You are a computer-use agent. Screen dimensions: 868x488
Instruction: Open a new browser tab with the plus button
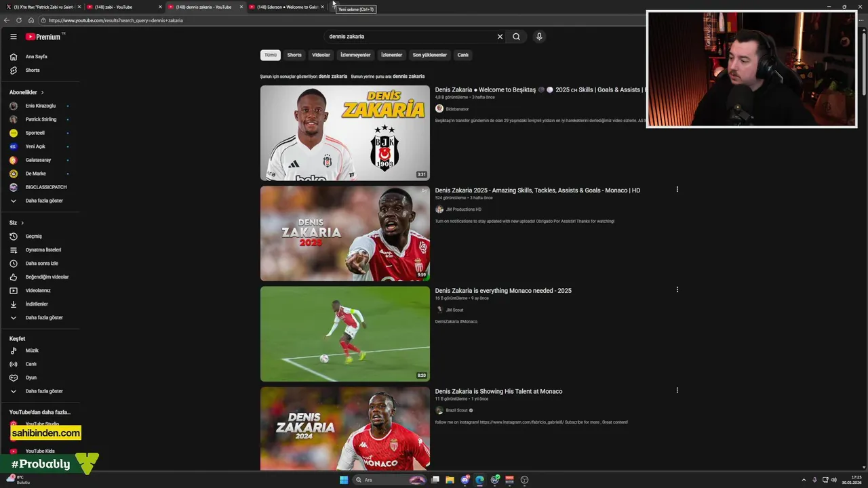coord(334,7)
